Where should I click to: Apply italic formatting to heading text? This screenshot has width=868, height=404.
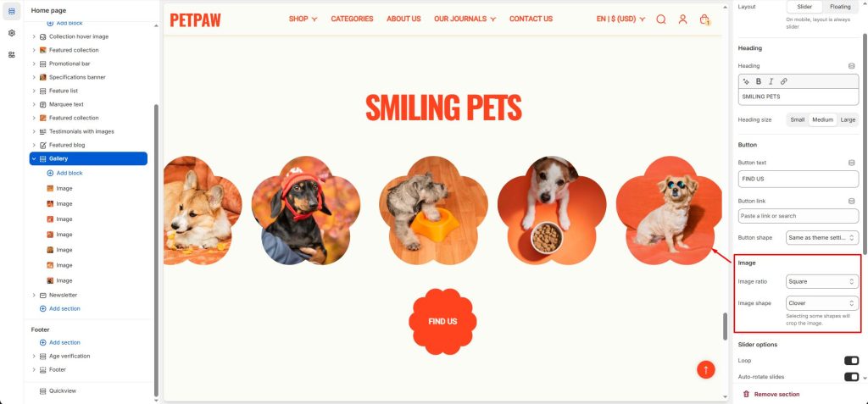(x=771, y=81)
